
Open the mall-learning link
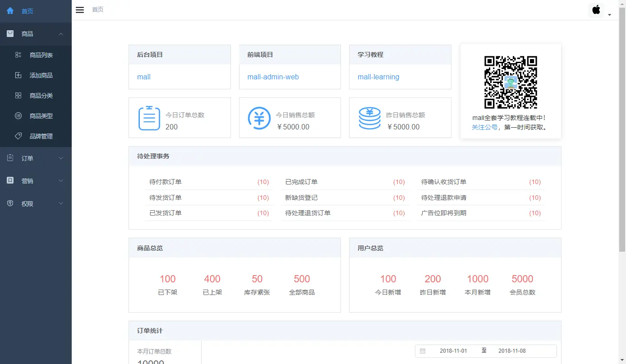378,77
